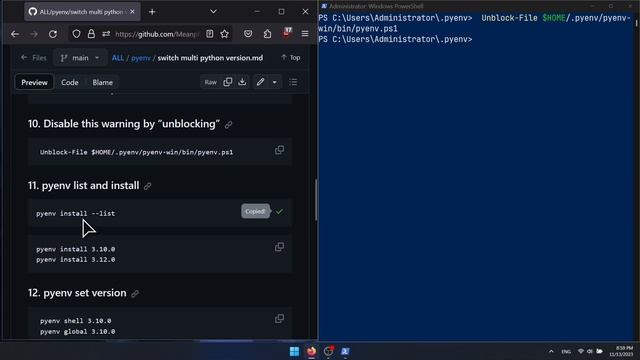Edit this file with the pencil icon

(260, 82)
